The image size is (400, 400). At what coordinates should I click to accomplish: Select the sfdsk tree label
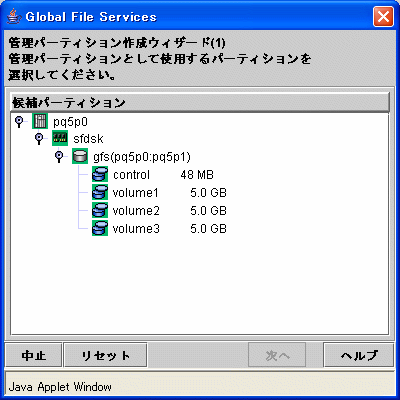(88, 139)
